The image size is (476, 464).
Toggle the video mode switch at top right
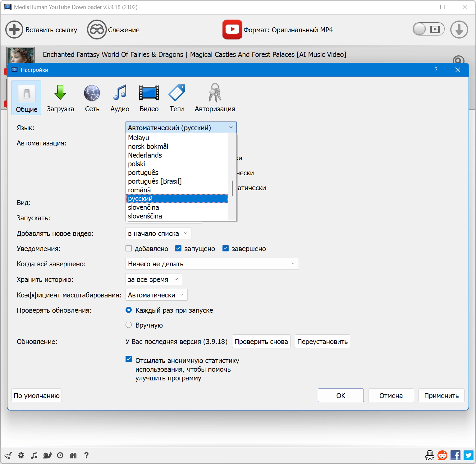[428, 30]
